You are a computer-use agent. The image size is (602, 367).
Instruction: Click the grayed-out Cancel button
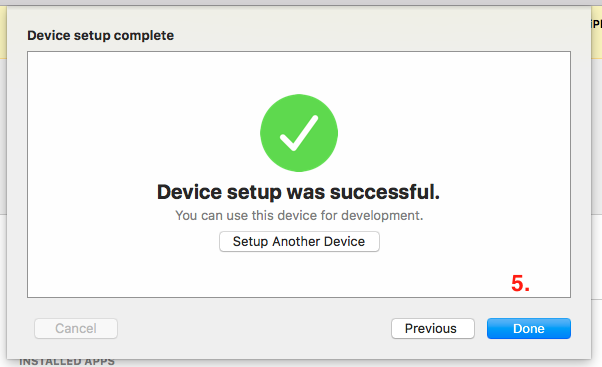[76, 328]
